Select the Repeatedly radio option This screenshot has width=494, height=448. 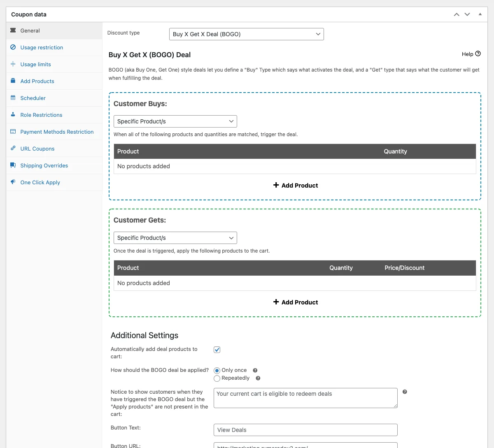[x=217, y=378]
